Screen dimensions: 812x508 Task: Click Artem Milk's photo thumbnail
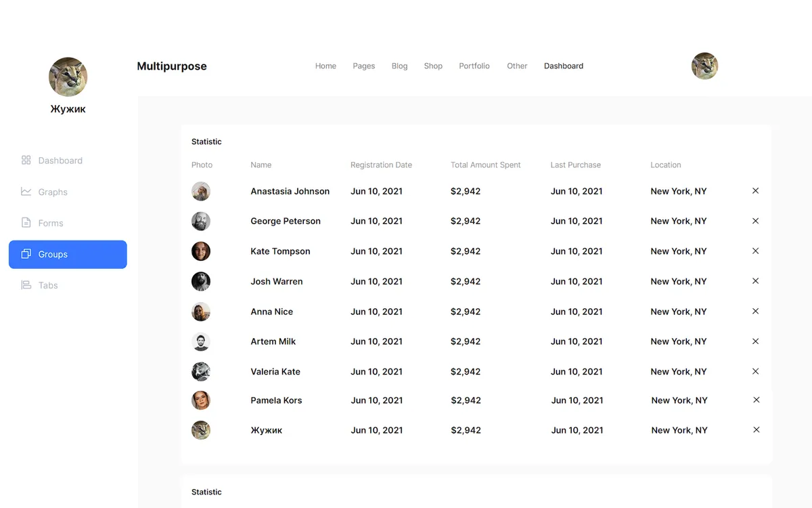point(201,341)
